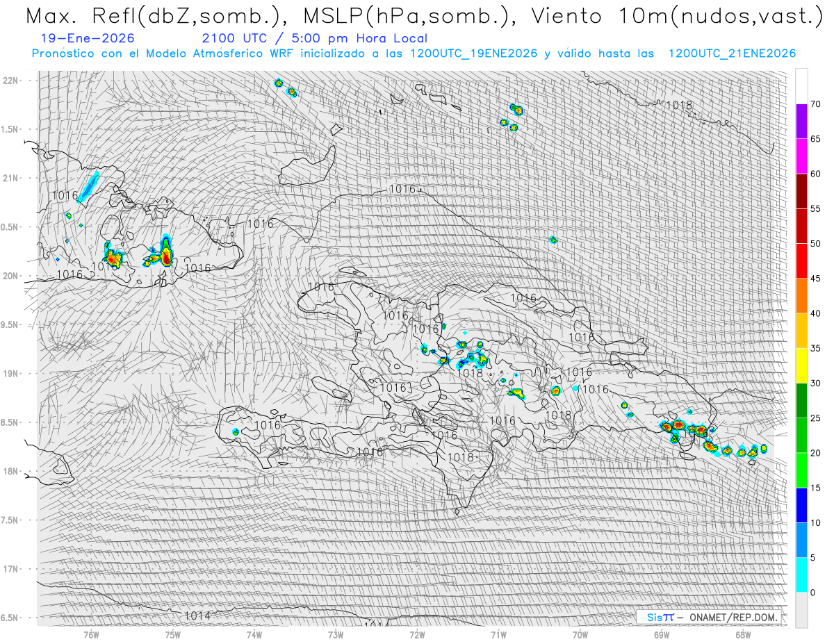Click the colorbar value label '35'
The image size is (834, 644).
click(x=816, y=348)
